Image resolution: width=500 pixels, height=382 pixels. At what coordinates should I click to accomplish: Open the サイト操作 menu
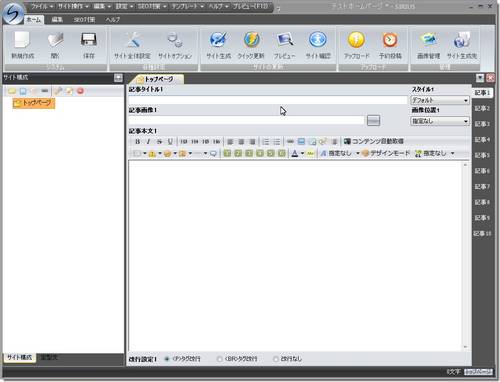[73, 6]
